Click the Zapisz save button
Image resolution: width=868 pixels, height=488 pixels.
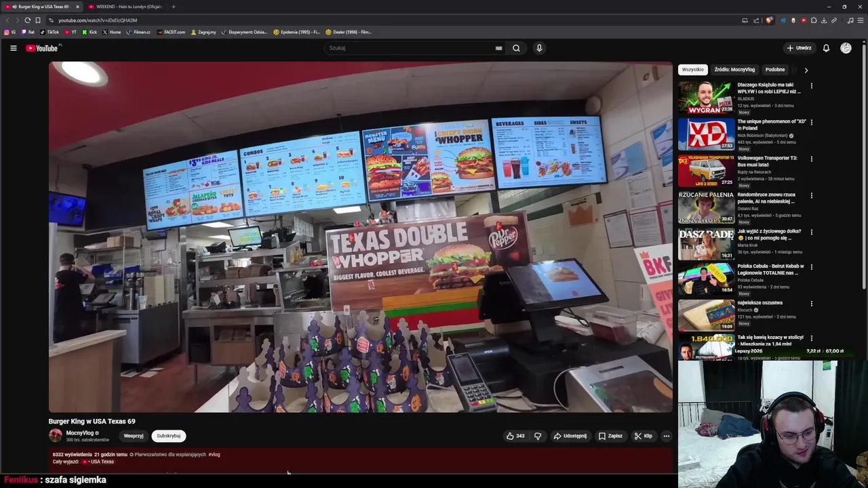click(610, 436)
